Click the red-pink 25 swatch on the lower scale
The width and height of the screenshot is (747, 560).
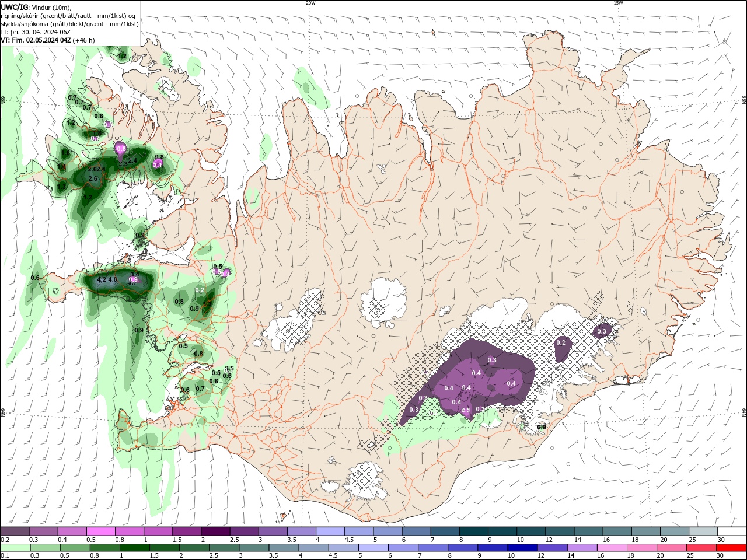tap(701, 548)
